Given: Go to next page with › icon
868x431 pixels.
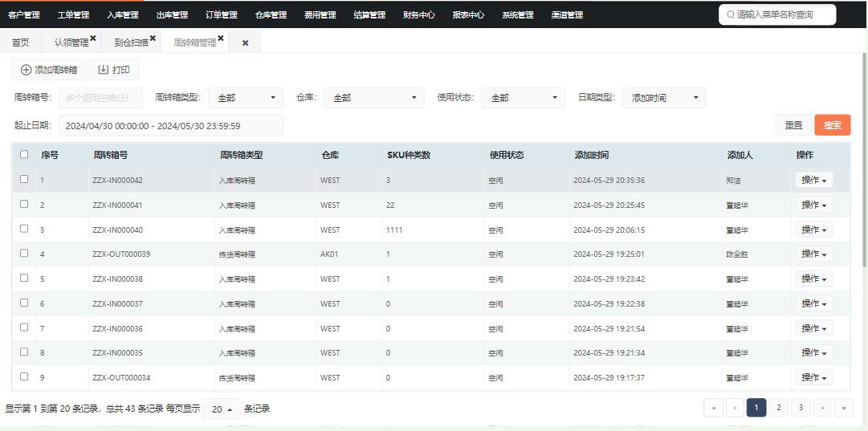Looking at the screenshot, I should [822, 408].
